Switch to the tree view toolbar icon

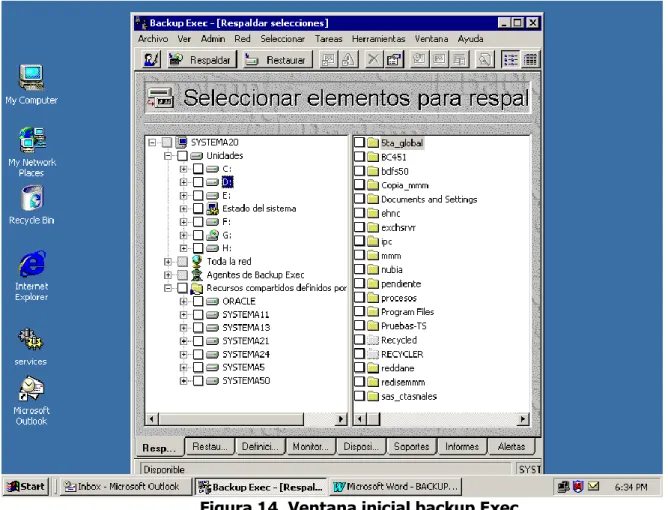click(510, 60)
